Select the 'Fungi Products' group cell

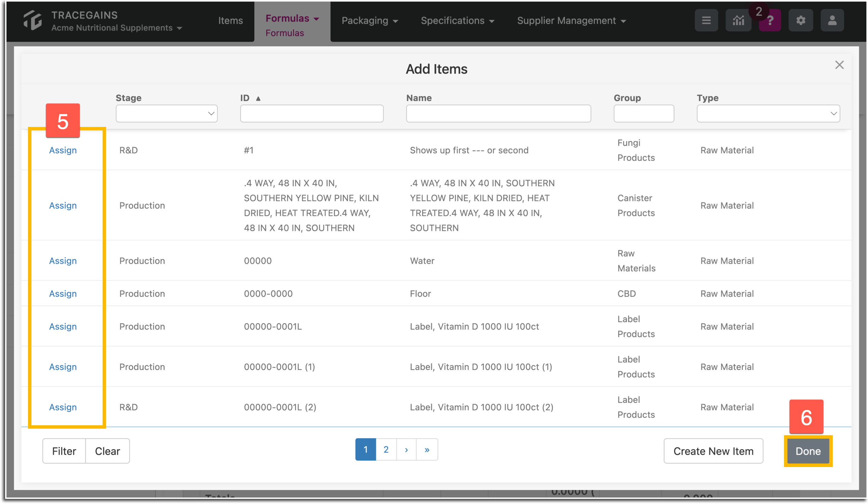pos(636,150)
